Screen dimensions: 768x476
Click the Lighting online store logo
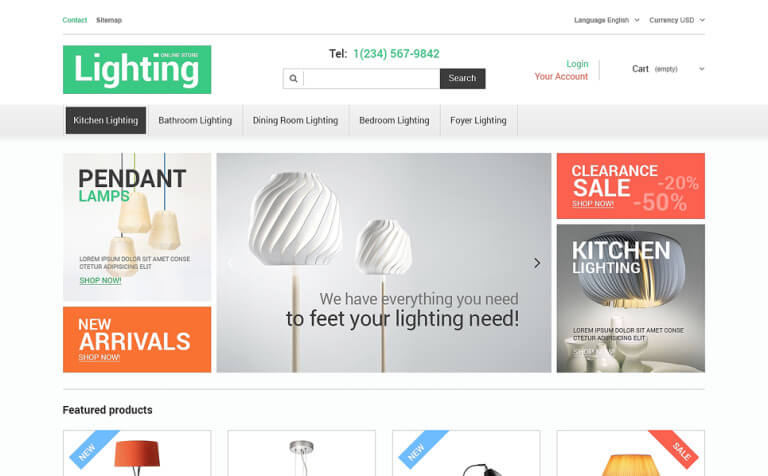[137, 70]
